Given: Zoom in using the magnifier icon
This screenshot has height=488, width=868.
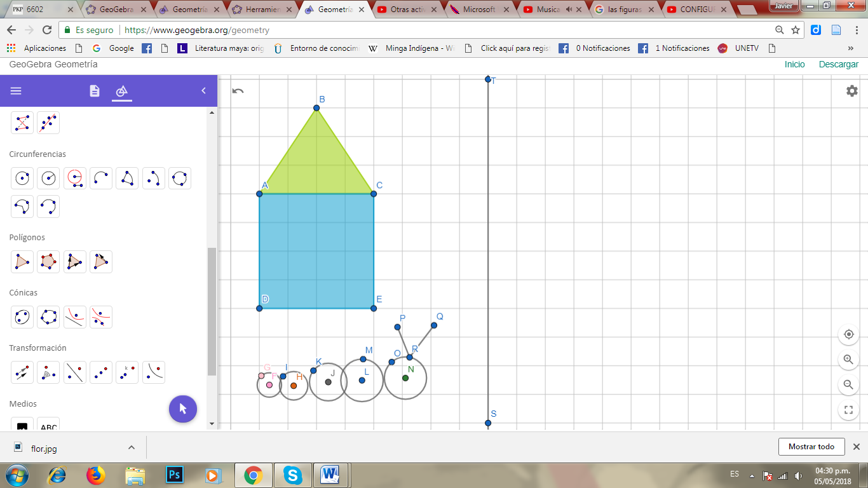Looking at the screenshot, I should [848, 359].
